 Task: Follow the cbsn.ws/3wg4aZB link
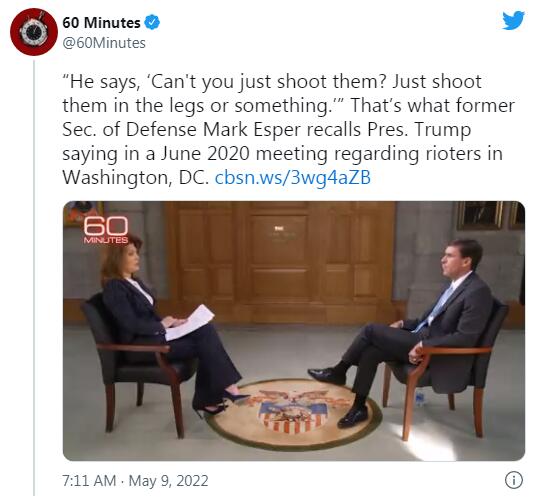pyautogui.click(x=293, y=178)
